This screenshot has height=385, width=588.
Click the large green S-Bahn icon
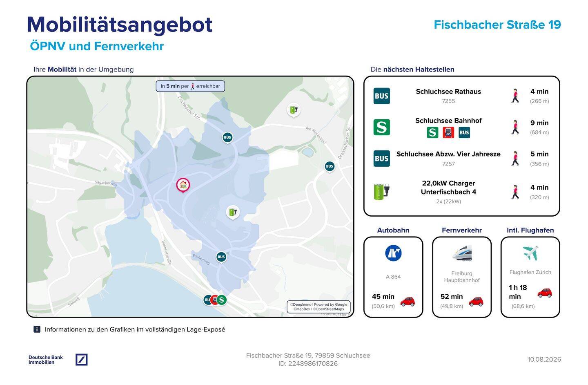pyautogui.click(x=381, y=127)
